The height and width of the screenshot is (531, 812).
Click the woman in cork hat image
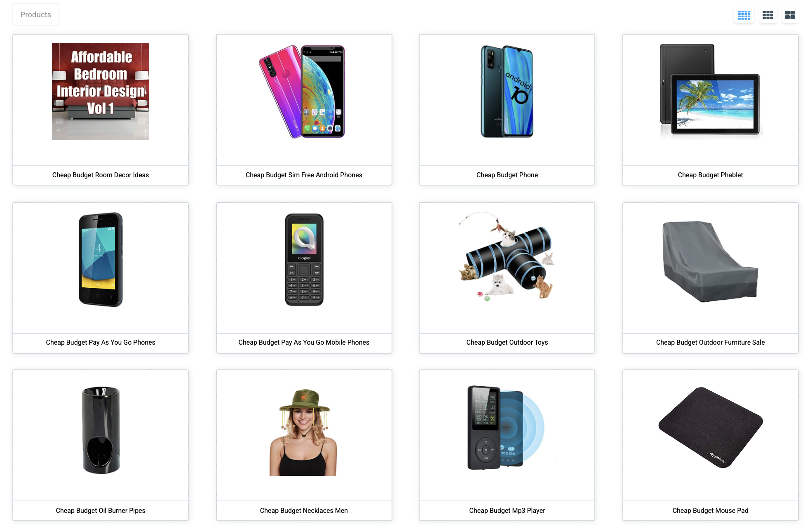pos(304,432)
